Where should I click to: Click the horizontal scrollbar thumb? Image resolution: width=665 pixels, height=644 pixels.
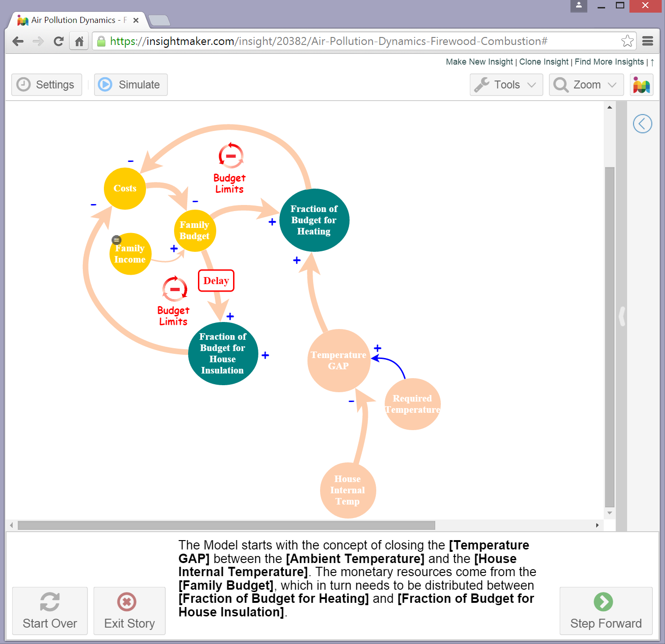tap(226, 525)
